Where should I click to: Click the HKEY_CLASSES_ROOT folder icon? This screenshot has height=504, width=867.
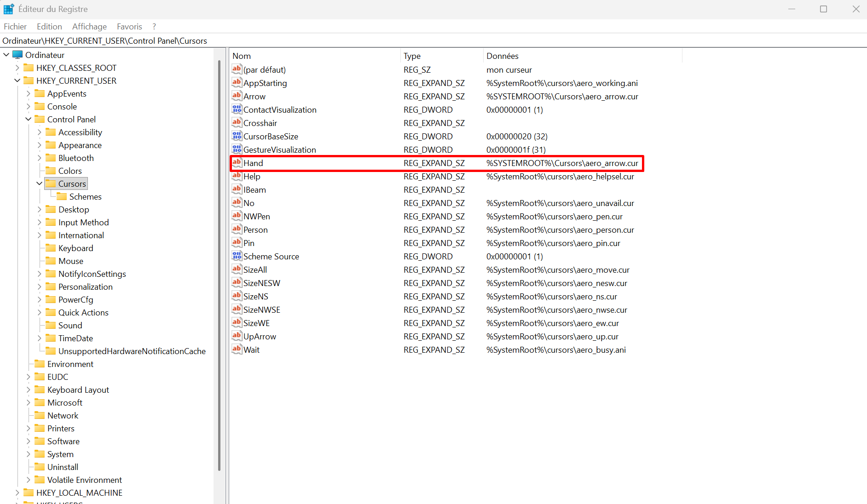click(x=29, y=68)
